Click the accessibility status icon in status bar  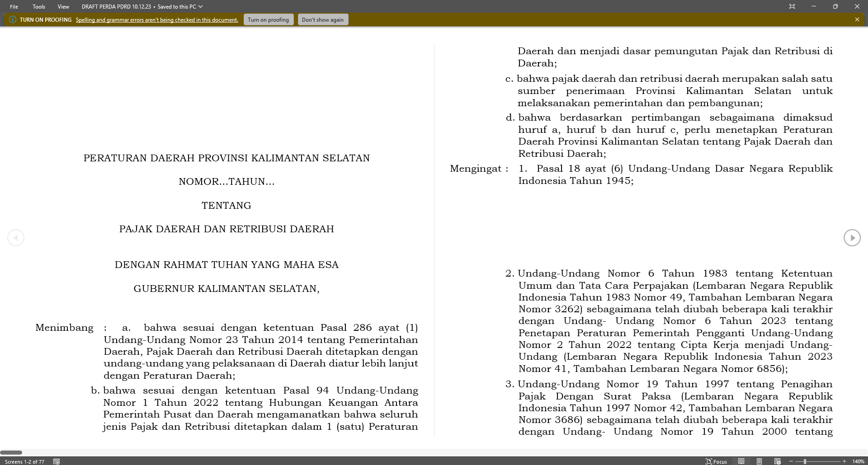click(57, 461)
